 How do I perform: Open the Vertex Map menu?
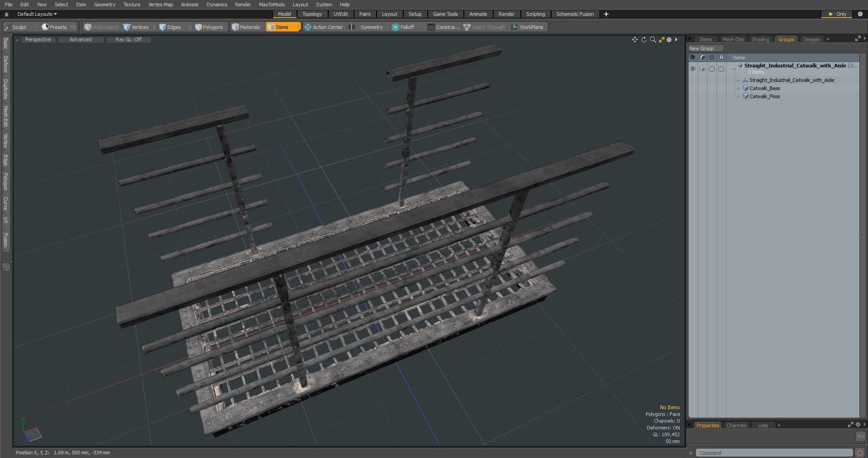[x=160, y=5]
